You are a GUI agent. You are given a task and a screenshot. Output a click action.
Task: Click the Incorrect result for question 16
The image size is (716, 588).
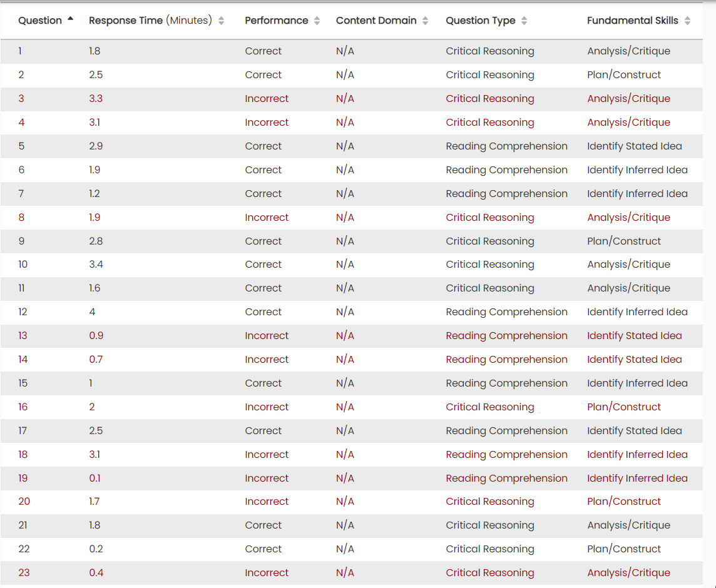(267, 407)
